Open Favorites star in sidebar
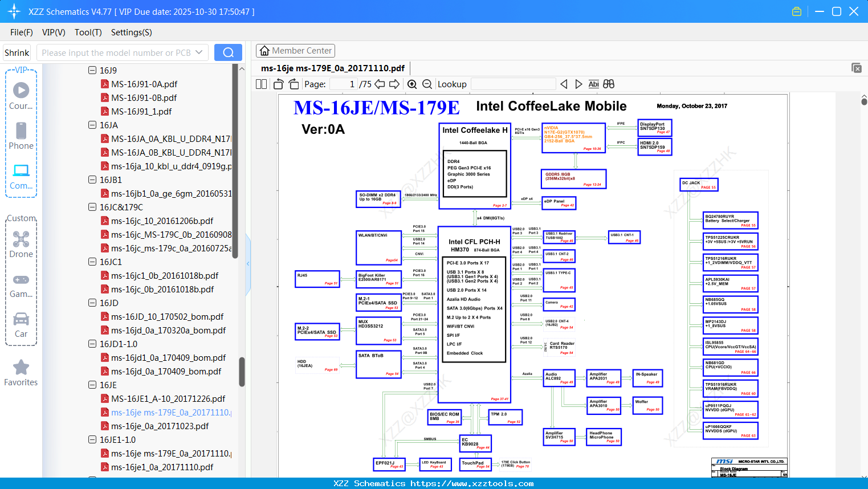The height and width of the screenshot is (489, 868). 21,373
